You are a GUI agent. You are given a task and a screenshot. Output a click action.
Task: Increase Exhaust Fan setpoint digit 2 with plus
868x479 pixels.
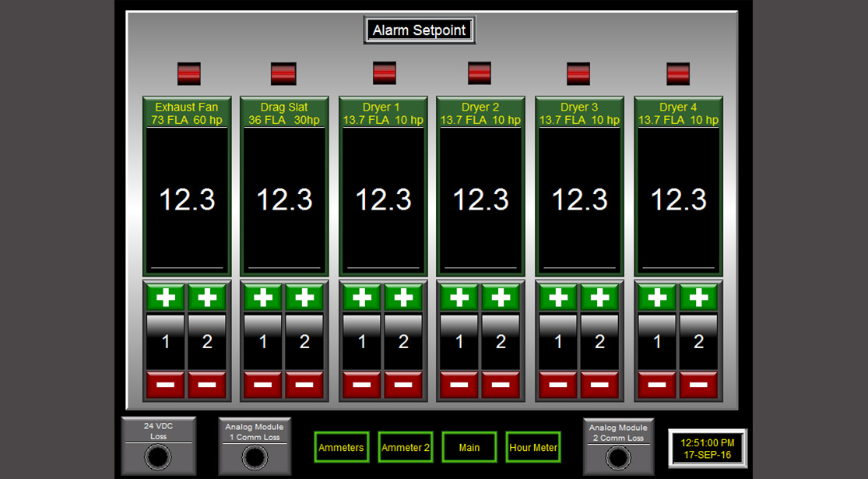click(207, 298)
